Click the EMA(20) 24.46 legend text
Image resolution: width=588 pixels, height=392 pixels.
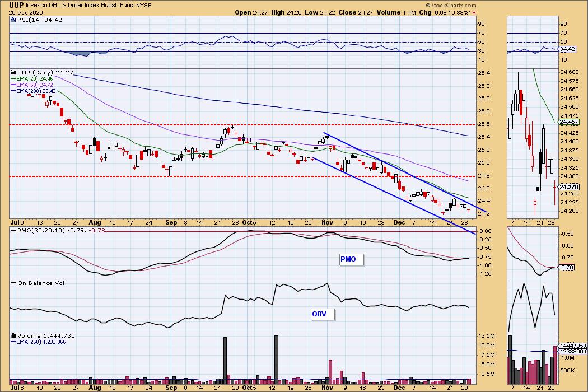[35, 79]
